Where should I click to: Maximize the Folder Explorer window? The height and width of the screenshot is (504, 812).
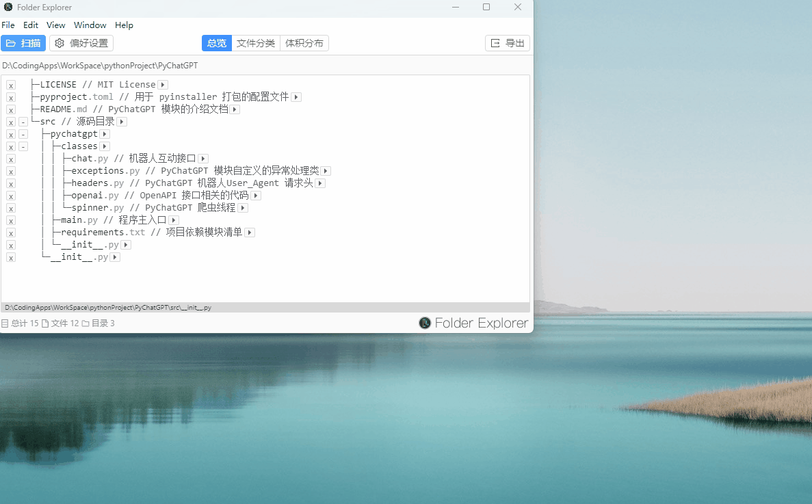(486, 8)
